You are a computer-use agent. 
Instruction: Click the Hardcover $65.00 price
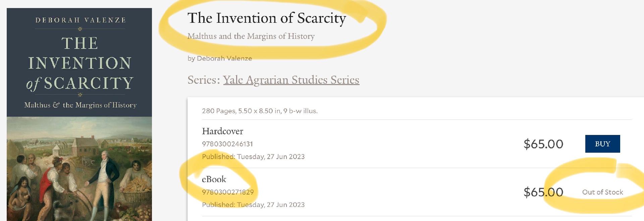pos(543,144)
